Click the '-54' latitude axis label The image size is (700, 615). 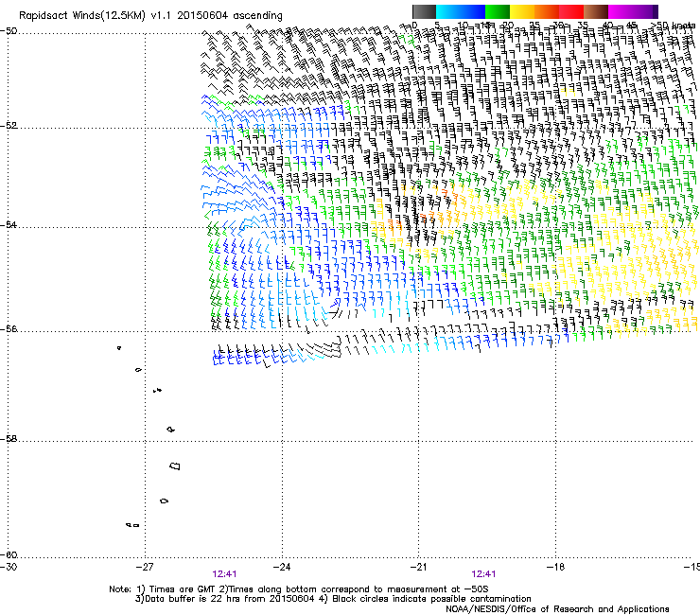pos(9,224)
